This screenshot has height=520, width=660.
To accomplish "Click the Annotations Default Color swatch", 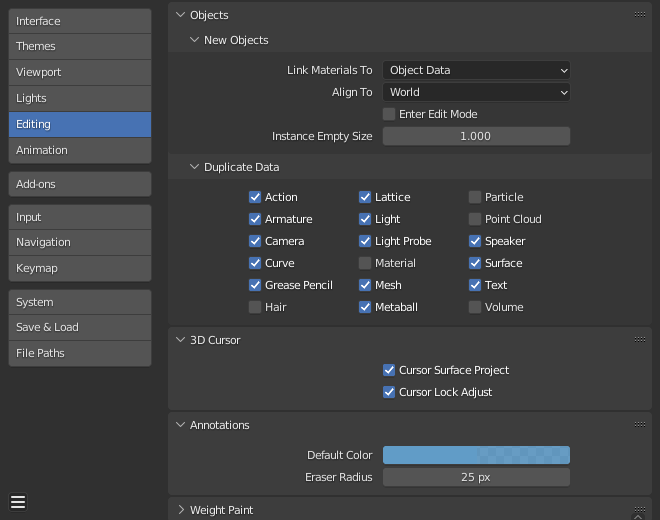I will point(476,455).
